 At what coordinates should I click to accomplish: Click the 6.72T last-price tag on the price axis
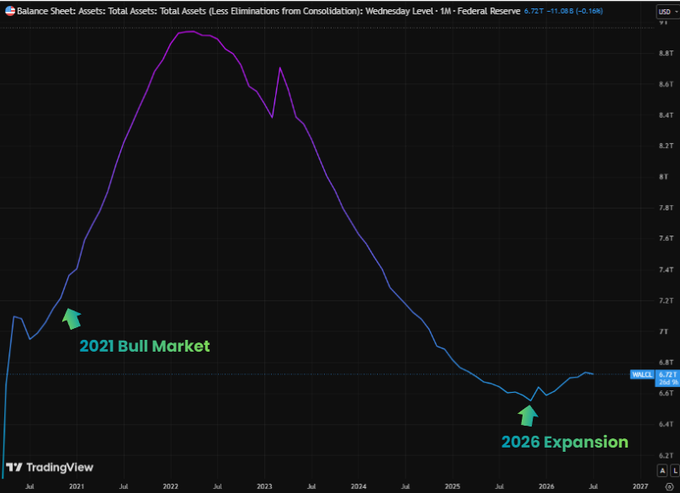point(668,375)
